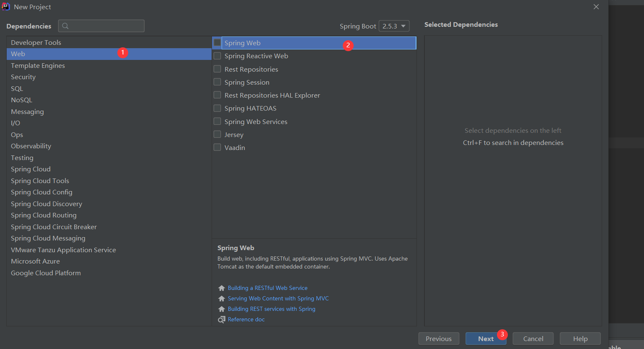
Task: Tick the Spring Web Services checkbox
Action: pyautogui.click(x=217, y=121)
